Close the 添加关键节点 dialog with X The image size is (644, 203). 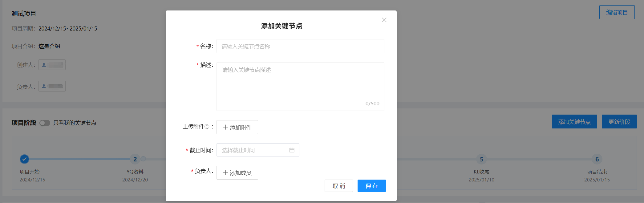384,20
